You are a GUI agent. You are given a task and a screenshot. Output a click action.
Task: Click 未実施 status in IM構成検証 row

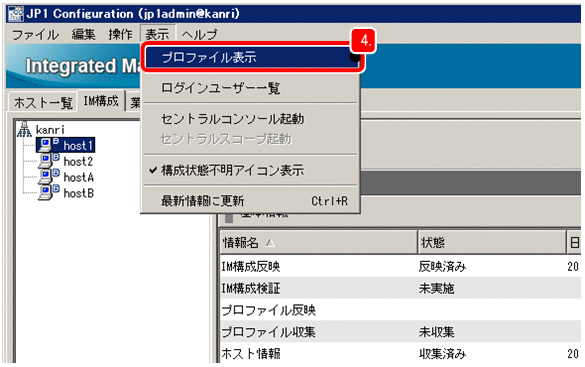pos(436,288)
